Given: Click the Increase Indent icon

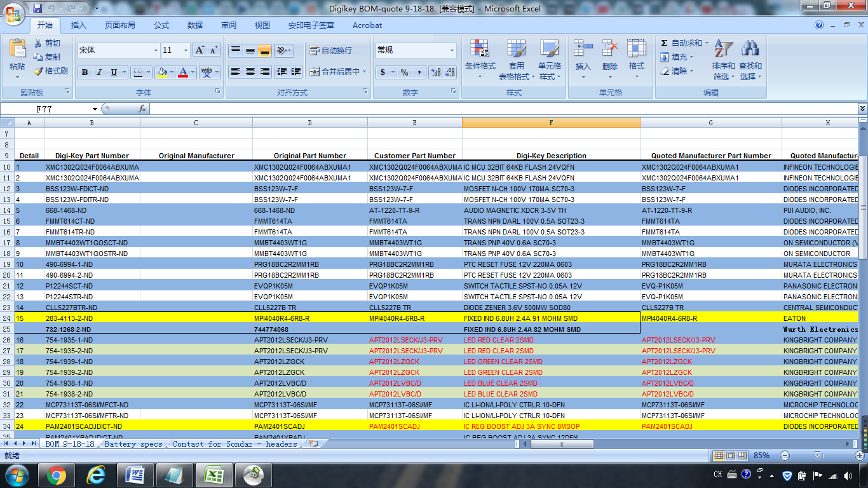Looking at the screenshot, I should pyautogui.click(x=295, y=72).
